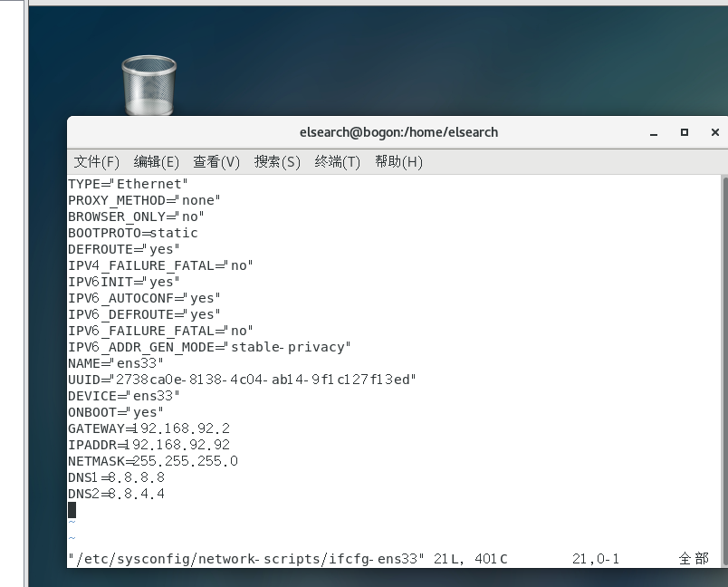Open the 终端(T) menu
The height and width of the screenshot is (587, 728).
pos(337,161)
